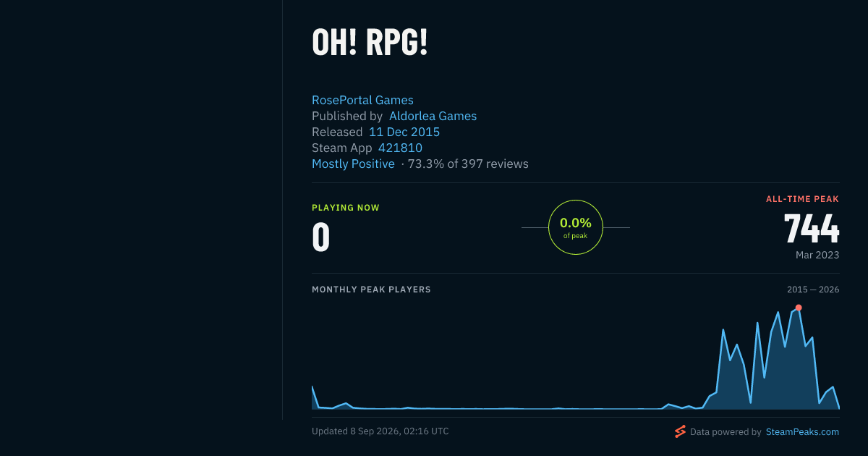The height and width of the screenshot is (456, 868).
Task: Click the 2015 — 2026 date range label
Action: [813, 290]
